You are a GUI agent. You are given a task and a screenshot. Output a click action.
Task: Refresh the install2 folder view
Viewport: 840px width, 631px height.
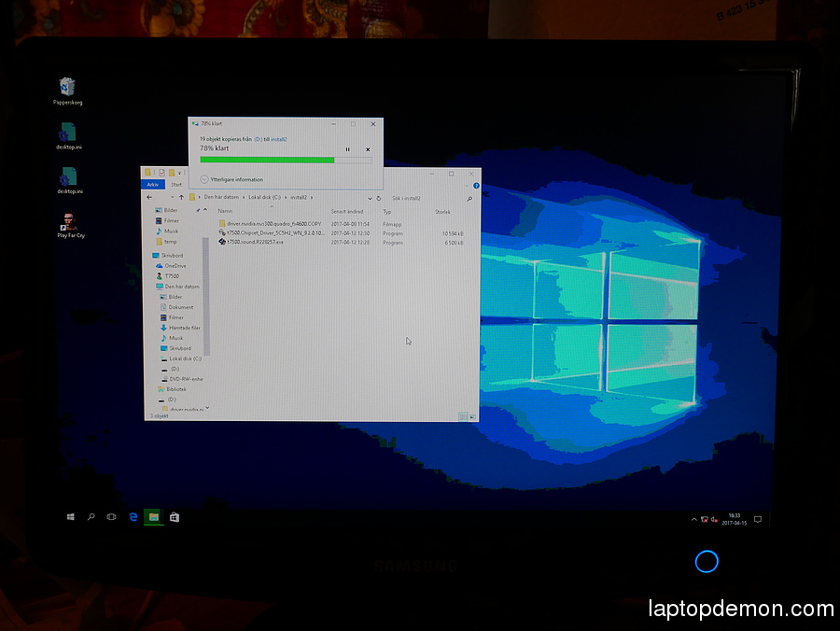point(379,198)
